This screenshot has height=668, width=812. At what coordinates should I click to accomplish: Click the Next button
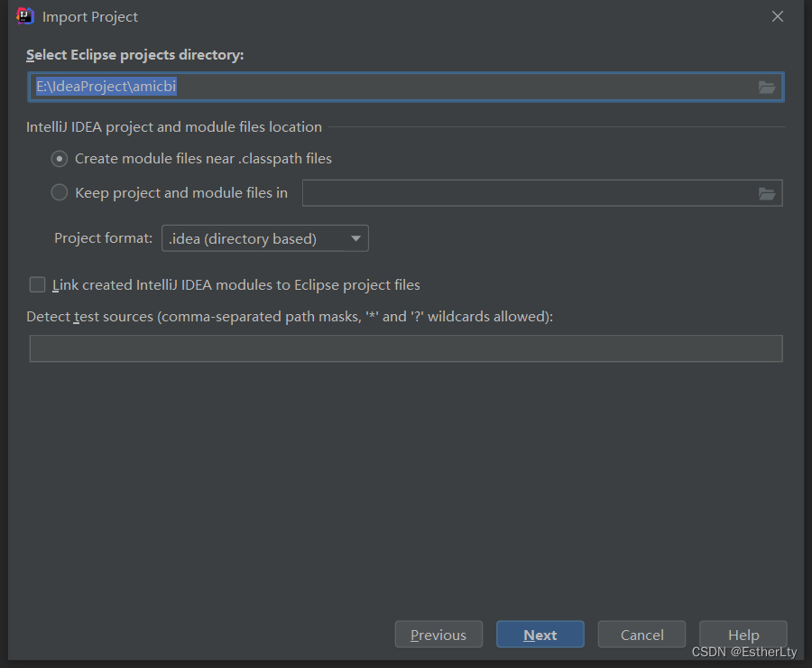coord(540,635)
